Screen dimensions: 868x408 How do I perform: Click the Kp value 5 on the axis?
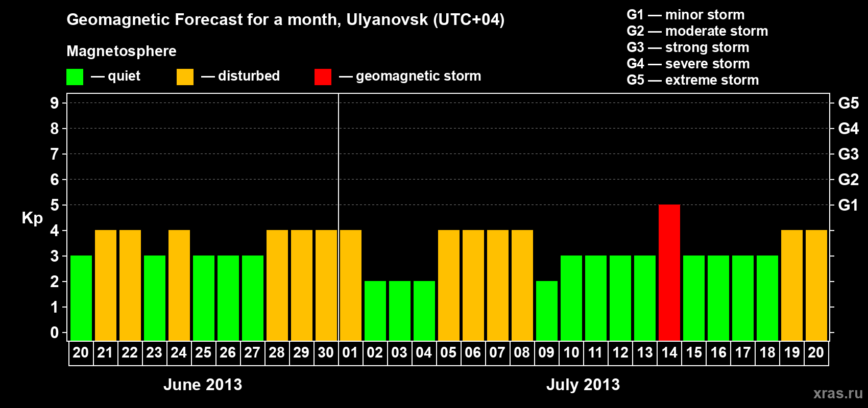click(x=55, y=205)
